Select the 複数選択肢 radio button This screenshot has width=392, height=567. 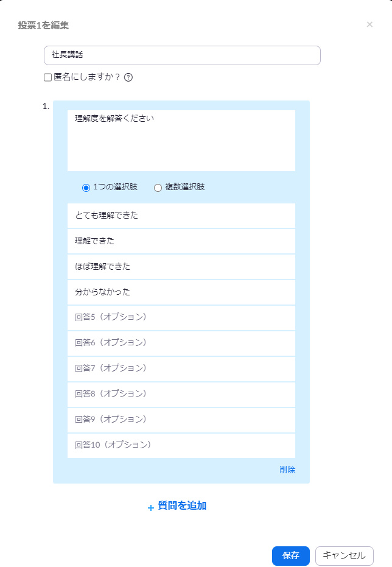158,188
